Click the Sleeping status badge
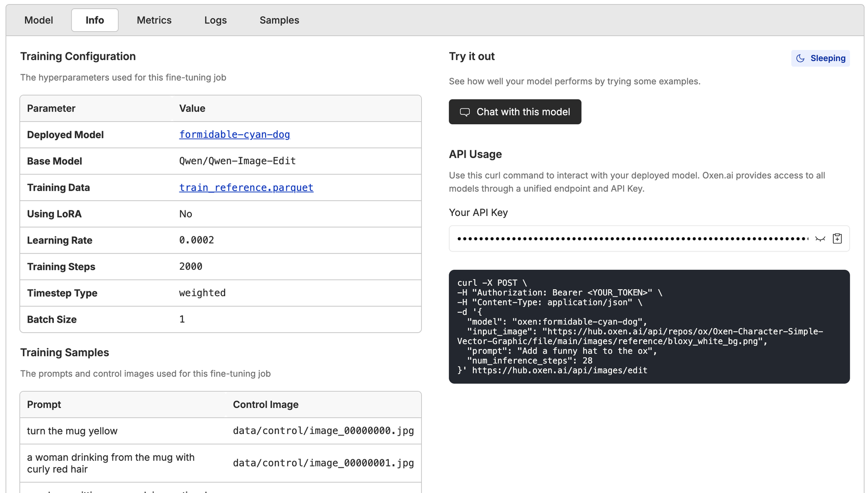Screen dimensions: 868x493 (x=820, y=58)
